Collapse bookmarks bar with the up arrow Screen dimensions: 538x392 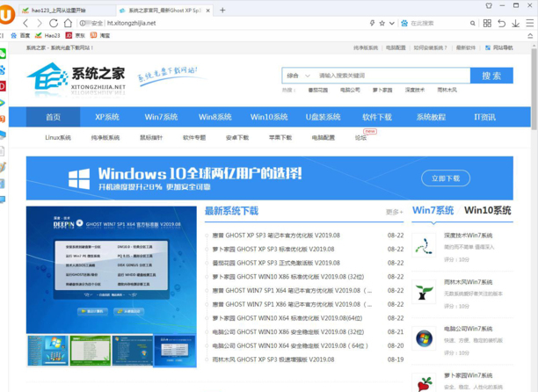pos(530,36)
